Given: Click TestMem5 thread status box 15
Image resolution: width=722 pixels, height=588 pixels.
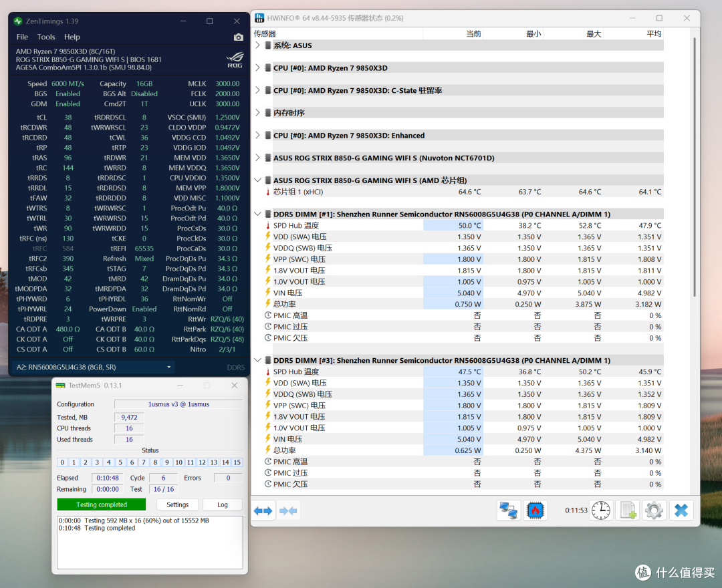Looking at the screenshot, I should coord(237,462).
